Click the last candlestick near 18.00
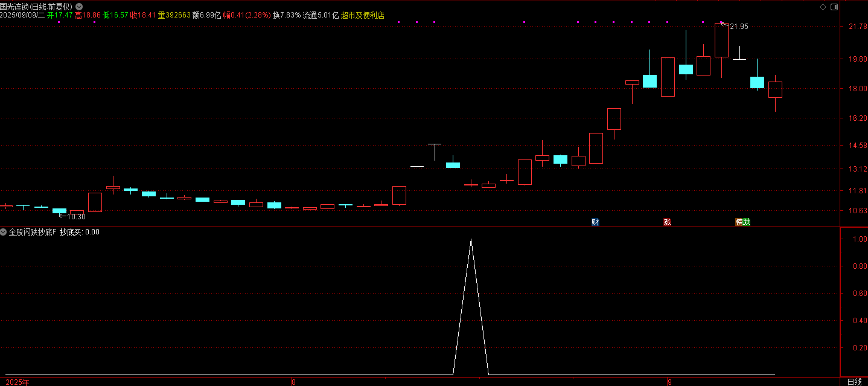868x386 pixels. click(775, 89)
